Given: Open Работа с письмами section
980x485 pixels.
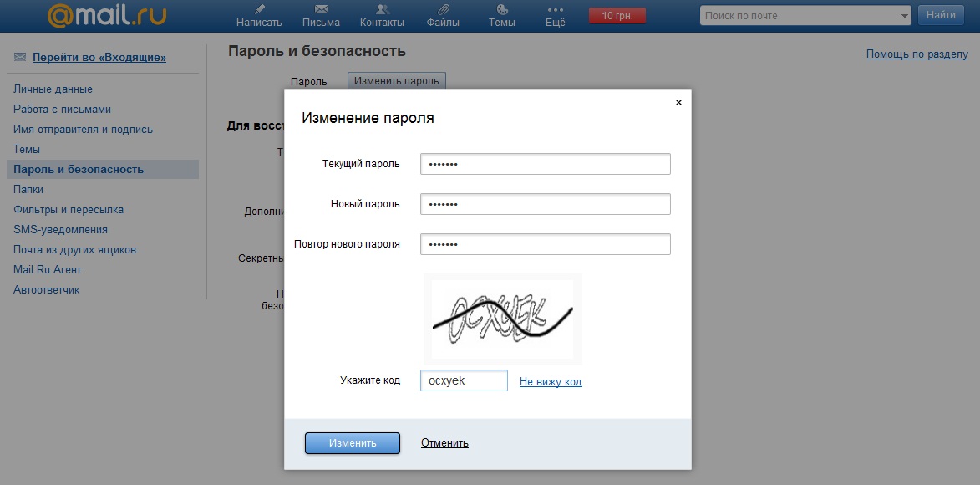Looking at the screenshot, I should point(63,109).
